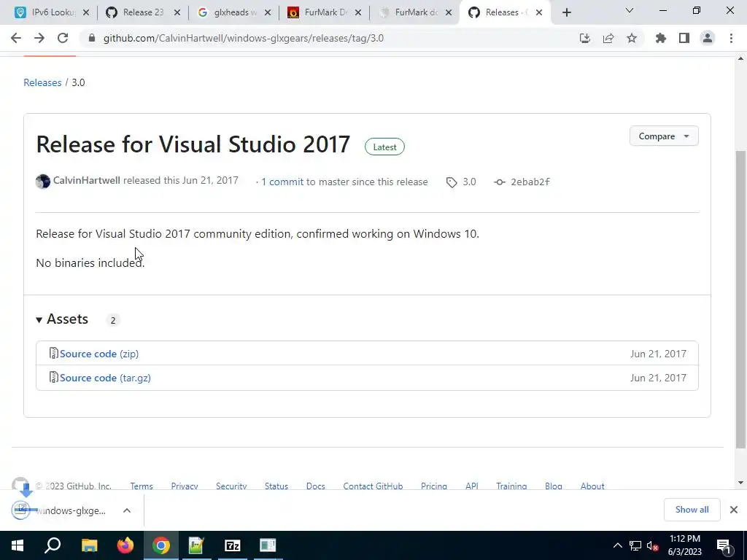This screenshot has width=747, height=560.
Task: Click the zip file icon for Source code (zip)
Action: coord(54,354)
